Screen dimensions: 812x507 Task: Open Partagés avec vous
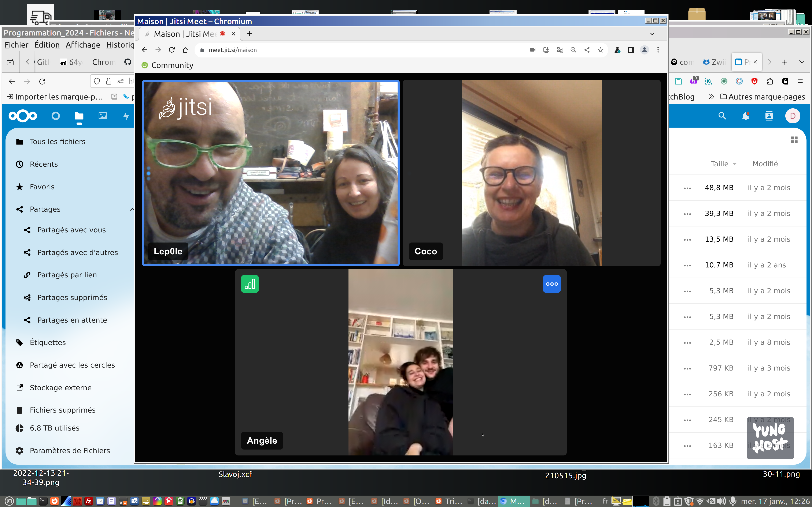[x=71, y=230]
